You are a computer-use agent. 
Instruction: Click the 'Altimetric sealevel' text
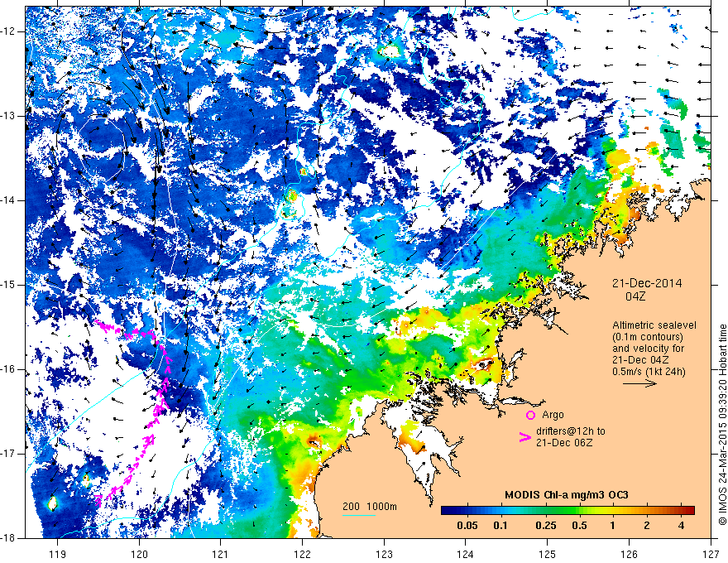coord(654,325)
